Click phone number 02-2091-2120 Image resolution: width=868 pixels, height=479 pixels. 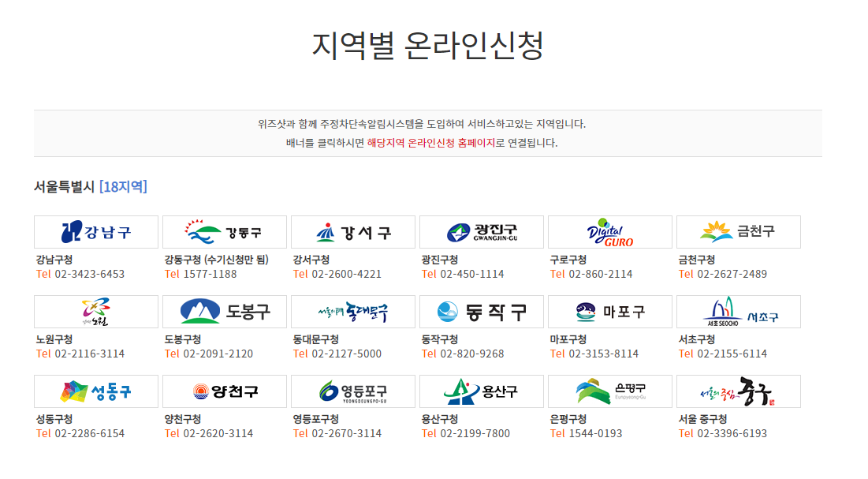tap(218, 354)
